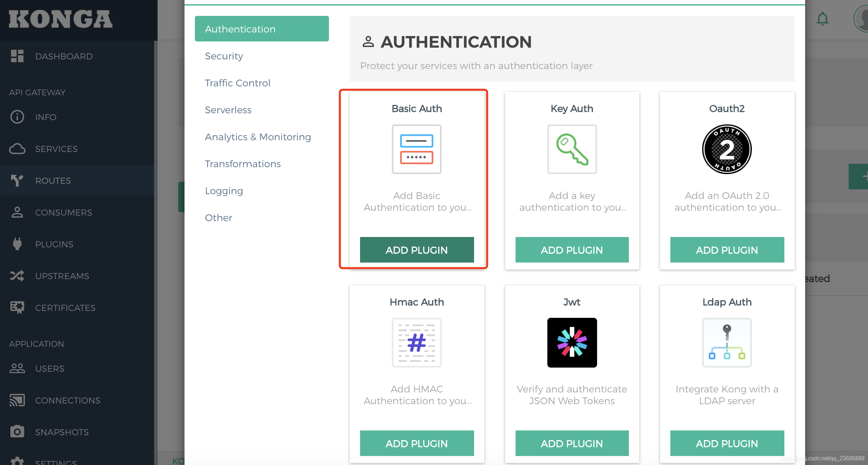This screenshot has width=868, height=465.
Task: Click the Jwt card title
Action: pyautogui.click(x=572, y=302)
